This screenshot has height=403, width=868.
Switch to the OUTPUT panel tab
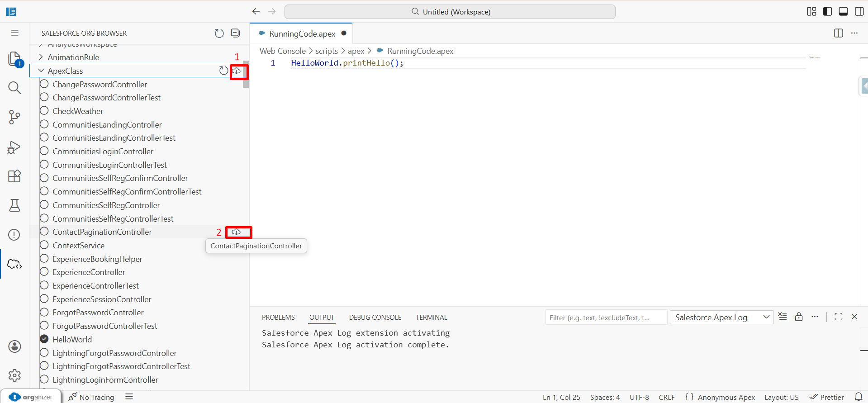322,318
